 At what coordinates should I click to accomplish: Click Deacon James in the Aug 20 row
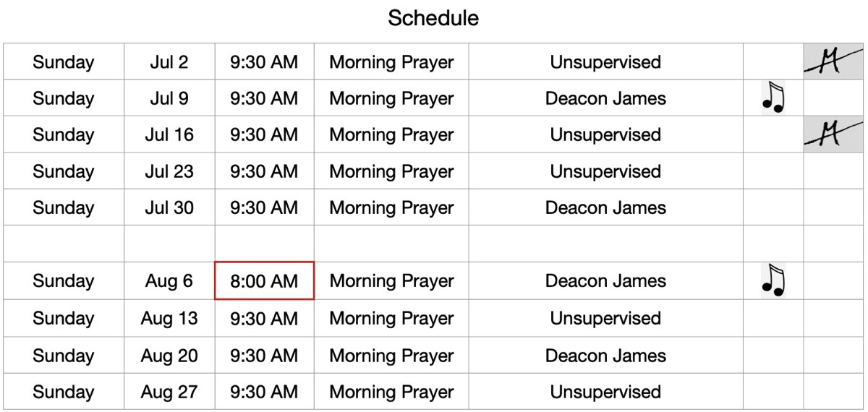[x=605, y=355]
